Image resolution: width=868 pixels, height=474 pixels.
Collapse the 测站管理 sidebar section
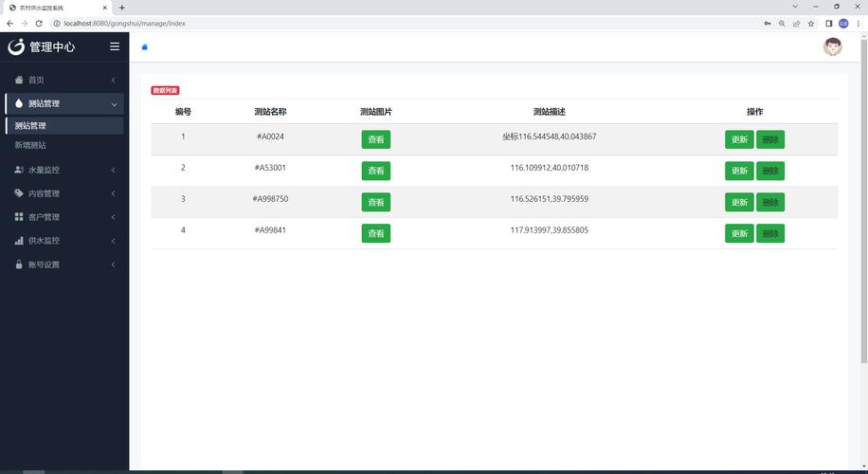pos(64,103)
